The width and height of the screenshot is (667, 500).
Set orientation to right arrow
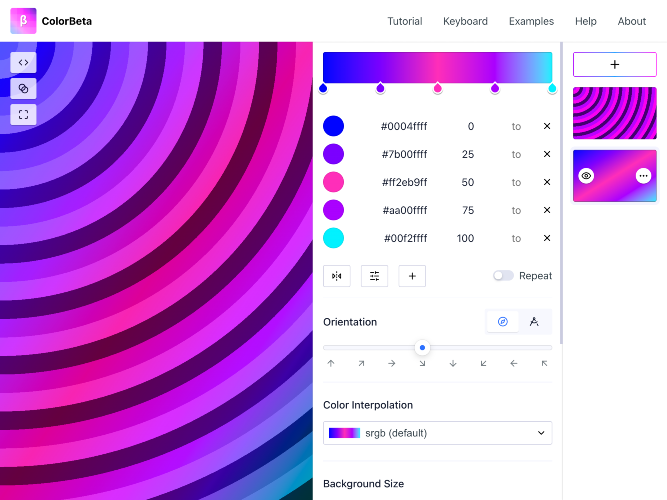click(392, 363)
